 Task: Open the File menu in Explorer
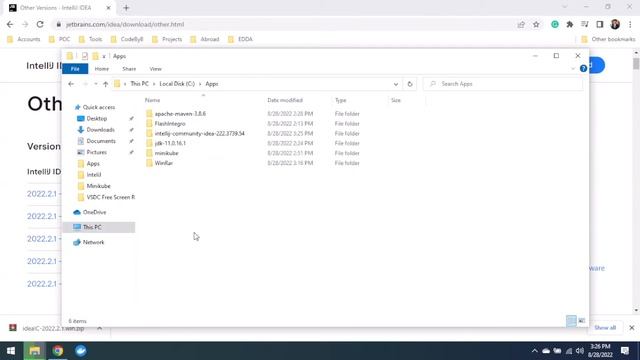pos(75,69)
